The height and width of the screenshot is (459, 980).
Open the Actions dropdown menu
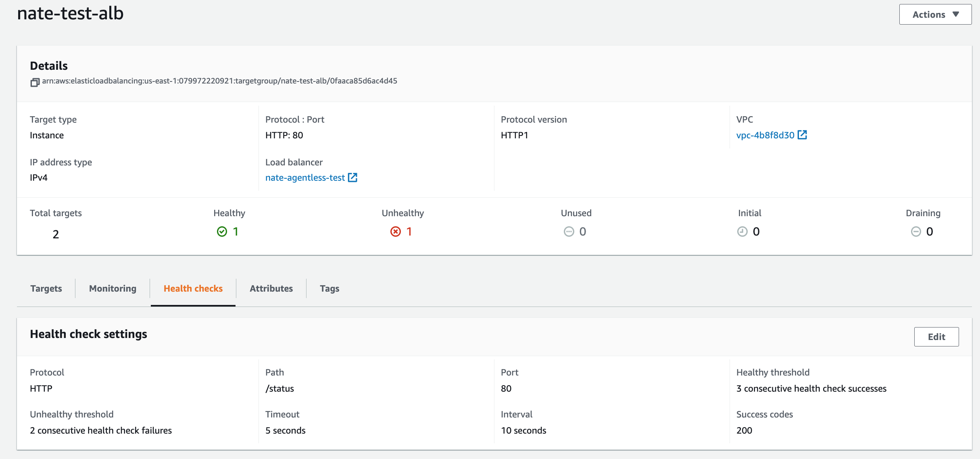pyautogui.click(x=935, y=15)
